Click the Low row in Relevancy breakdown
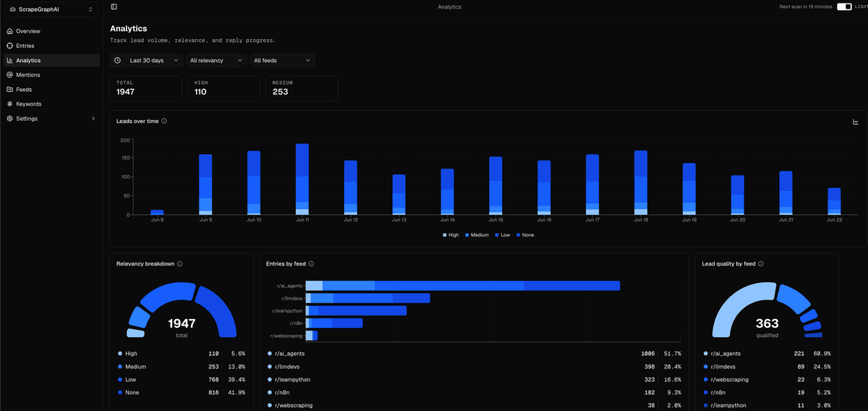The width and height of the screenshot is (868, 411). click(x=182, y=380)
